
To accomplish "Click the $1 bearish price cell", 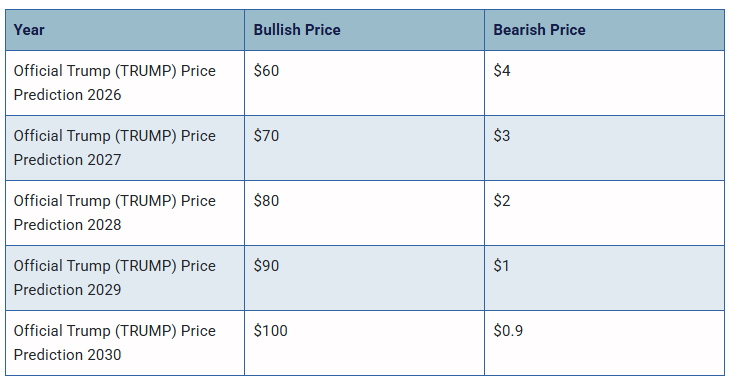I will [605, 278].
